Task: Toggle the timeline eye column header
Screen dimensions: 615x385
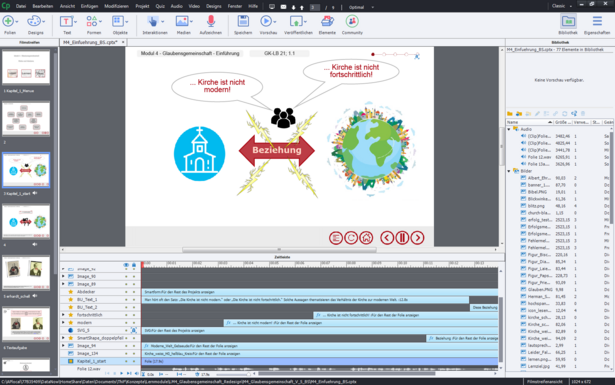Action: pos(126,265)
